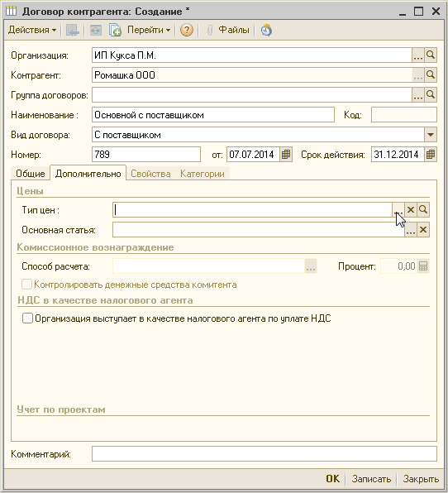Viewport: 448px width, 493px height.
Task: Click the Записать button
Action: pos(371,479)
